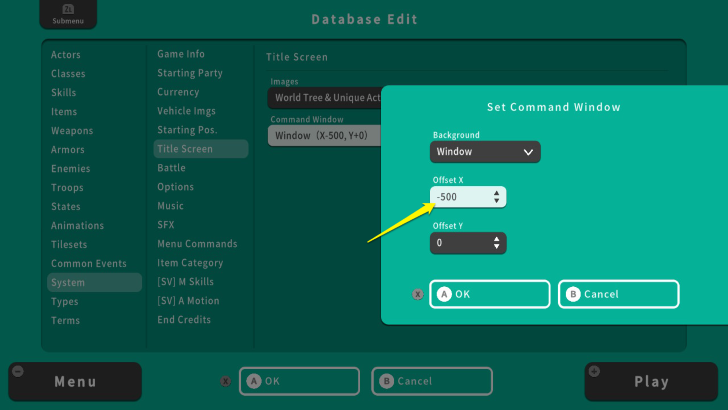Open the Background Window dropdown
Viewport: 728px width, 410px height.
(485, 152)
